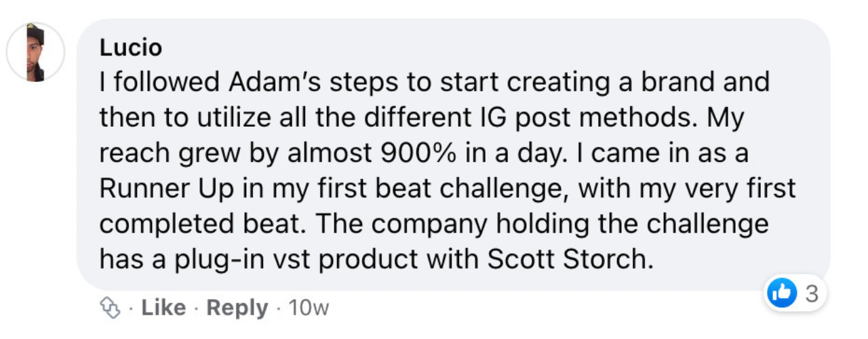Open Lucio's profile picture
The image size is (868, 339).
click(35, 52)
